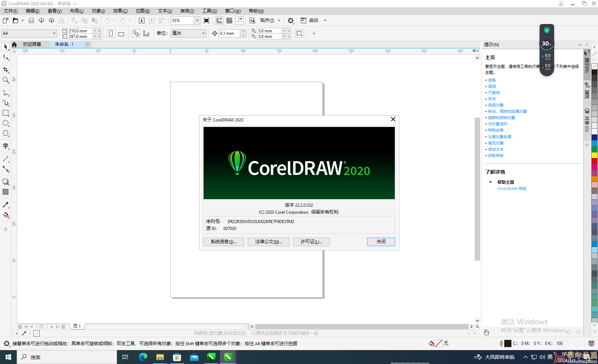Click the Windows taskbar search box

point(67,357)
